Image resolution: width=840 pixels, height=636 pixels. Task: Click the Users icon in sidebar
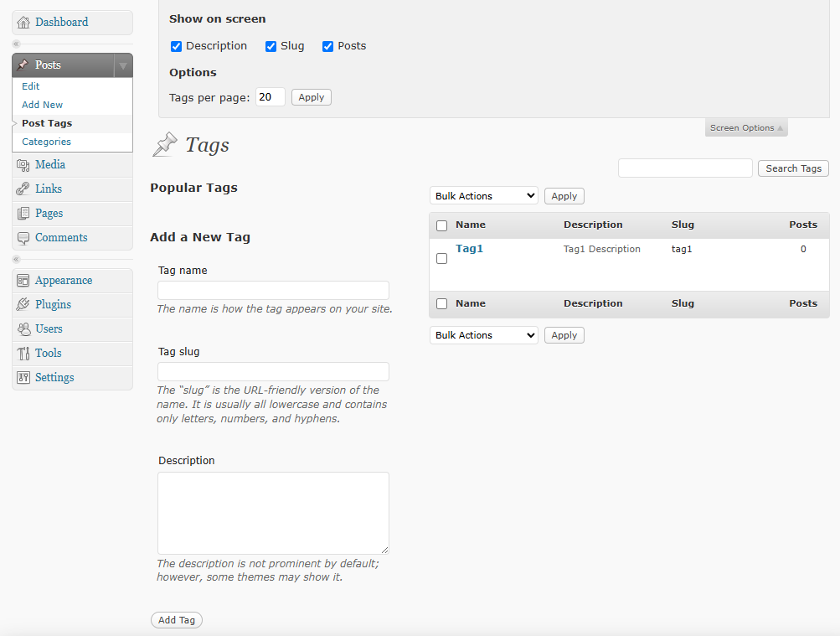point(23,329)
